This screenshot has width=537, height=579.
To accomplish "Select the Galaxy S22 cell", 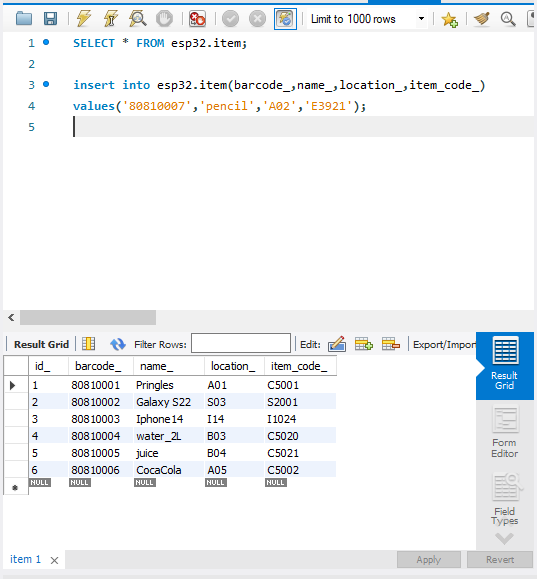I will pos(169,402).
